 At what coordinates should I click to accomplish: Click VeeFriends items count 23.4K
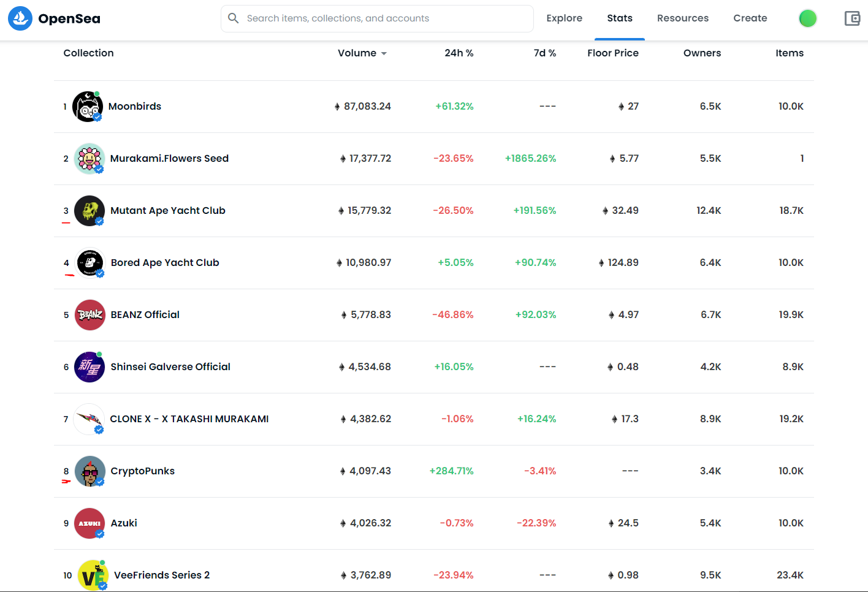point(790,575)
